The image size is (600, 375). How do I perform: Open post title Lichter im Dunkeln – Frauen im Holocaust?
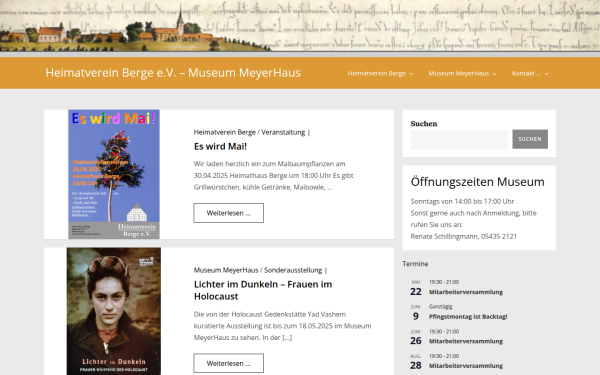click(263, 290)
